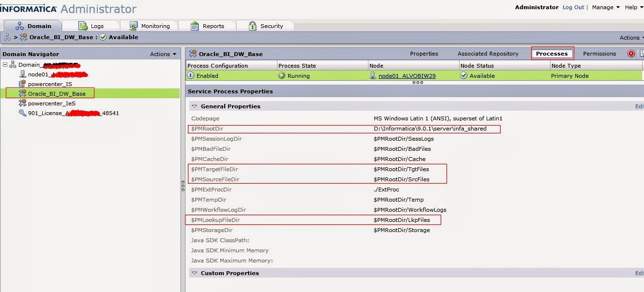644x292 pixels.
Task: Click the Available status icon in breadcrumb
Action: pos(103,37)
